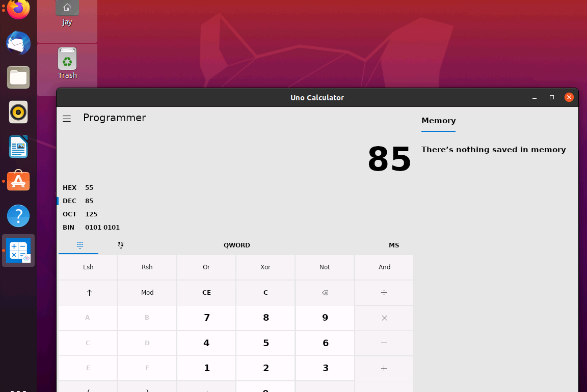Click the subtraction operator key
This screenshot has width=587, height=392.
point(384,343)
